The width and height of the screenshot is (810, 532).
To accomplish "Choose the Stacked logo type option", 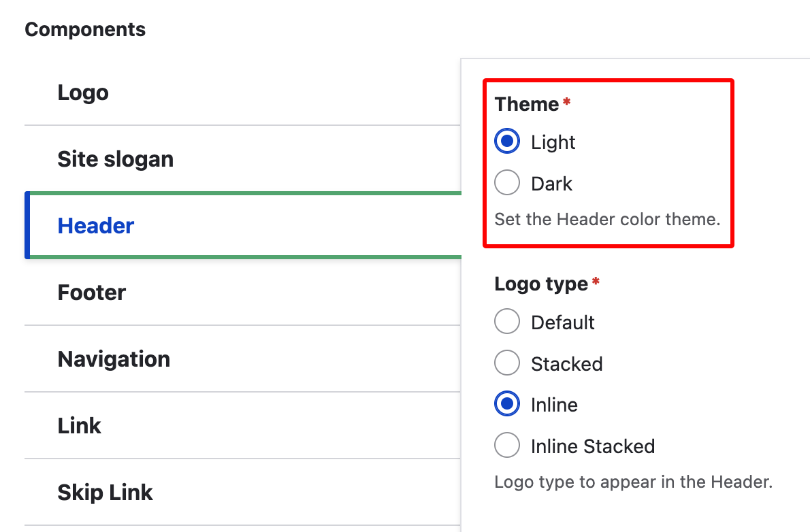I will [507, 363].
